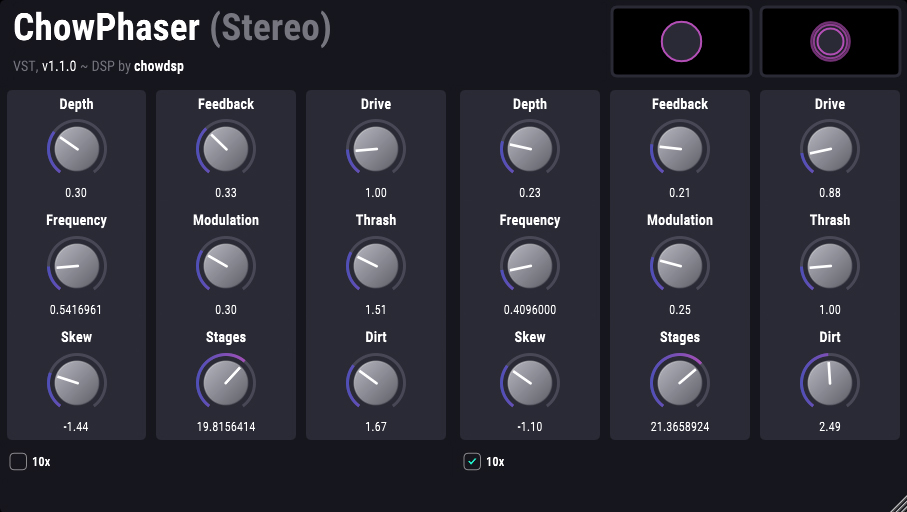907x512 pixels.
Task: Click the left Feedback value 0.33
Action: 226,193
